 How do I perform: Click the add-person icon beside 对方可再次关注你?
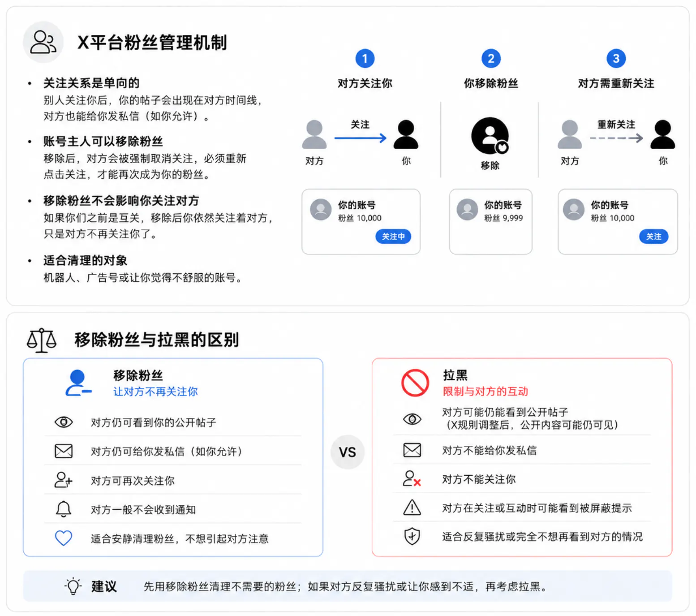point(63,480)
